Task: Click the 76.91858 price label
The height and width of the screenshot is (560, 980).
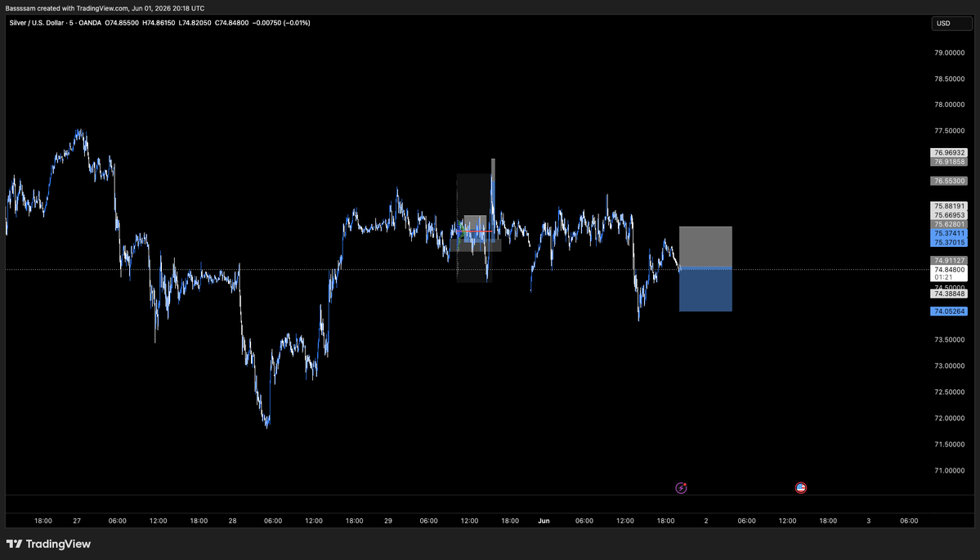Action: point(949,161)
